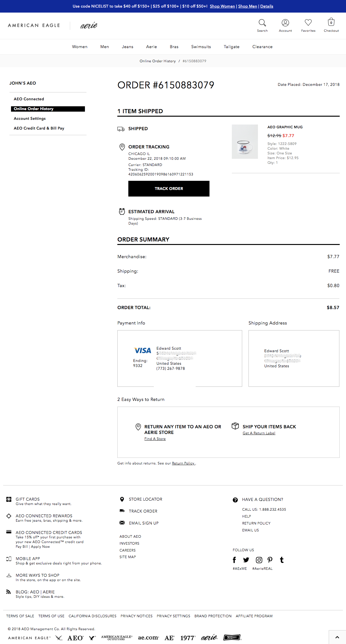The height and width of the screenshot is (644, 346).
Task: Visit the Twitter bird icon
Action: tap(246, 560)
